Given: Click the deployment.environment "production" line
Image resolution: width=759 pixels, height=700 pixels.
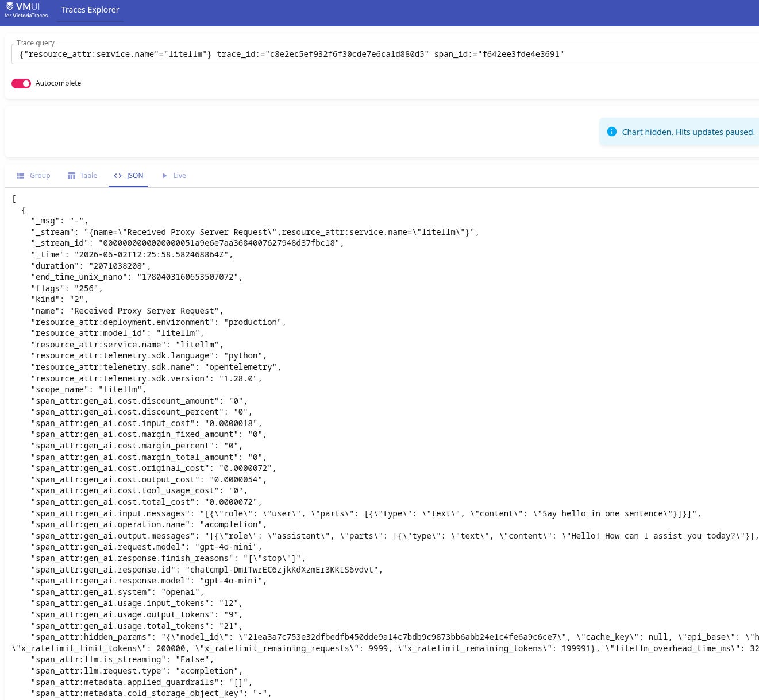Looking at the screenshot, I should (159, 322).
